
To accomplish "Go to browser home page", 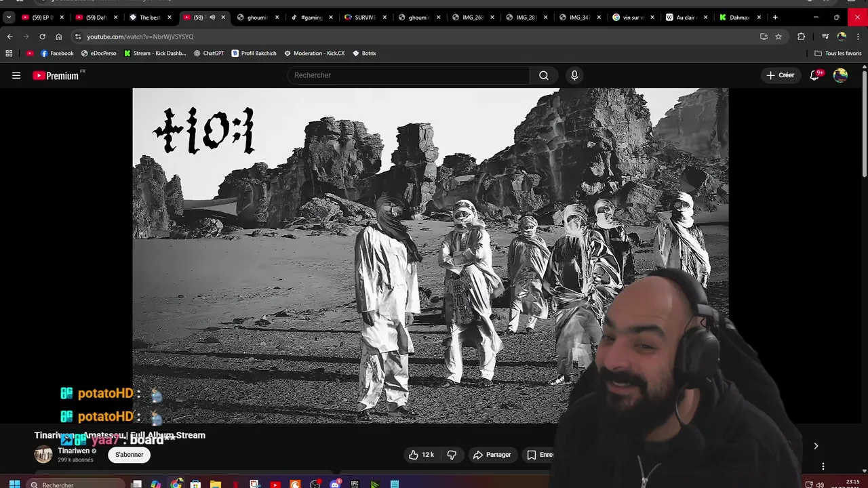I will 58,37.
